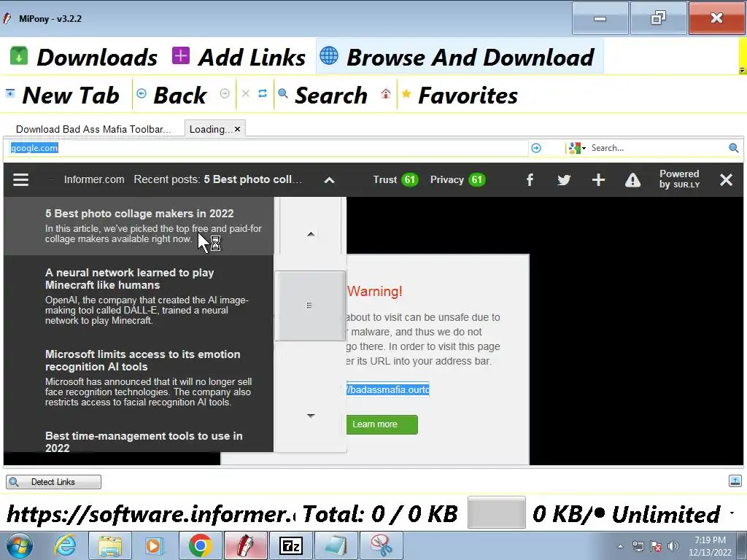Open 5 Best photo collage makers post
The height and width of the screenshot is (560, 747).
click(139, 226)
